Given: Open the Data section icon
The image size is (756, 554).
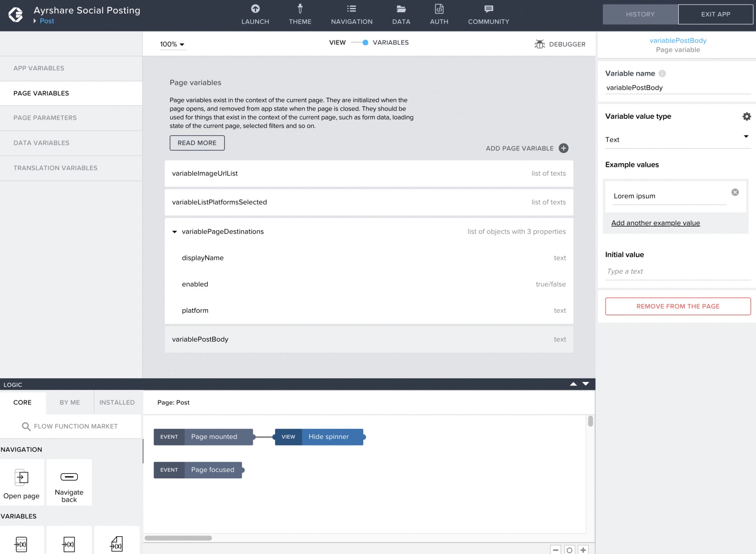Looking at the screenshot, I should (x=401, y=15).
